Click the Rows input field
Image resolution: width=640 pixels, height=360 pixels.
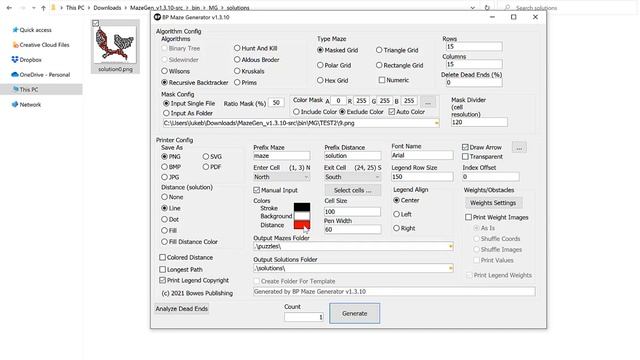473,47
